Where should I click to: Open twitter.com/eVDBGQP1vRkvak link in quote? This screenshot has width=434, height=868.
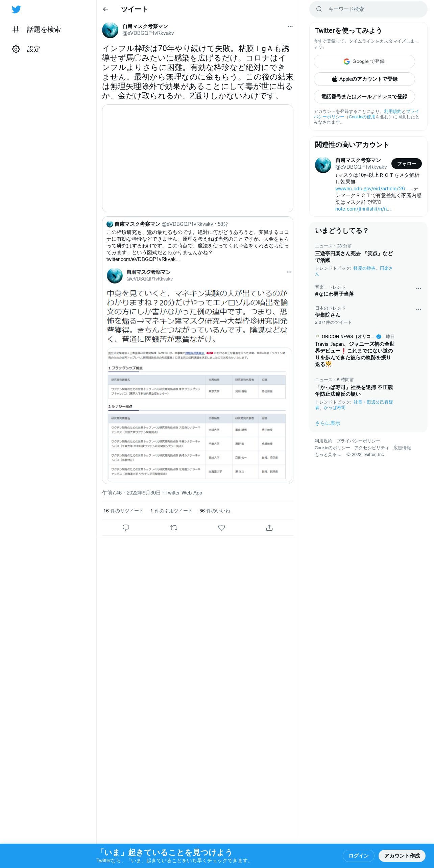143,259
